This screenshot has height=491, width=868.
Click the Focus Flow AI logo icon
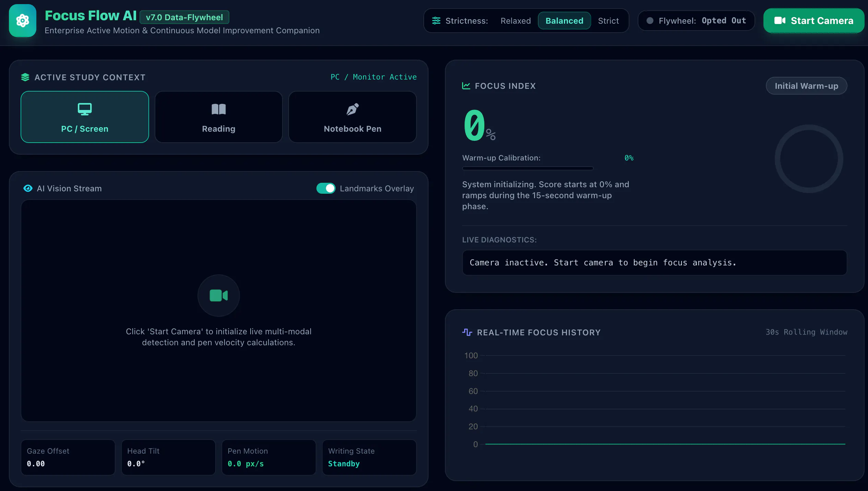pyautogui.click(x=23, y=21)
